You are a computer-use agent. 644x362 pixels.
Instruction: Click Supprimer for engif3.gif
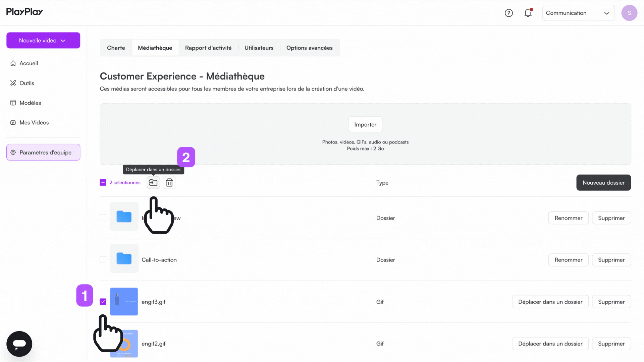click(x=611, y=302)
